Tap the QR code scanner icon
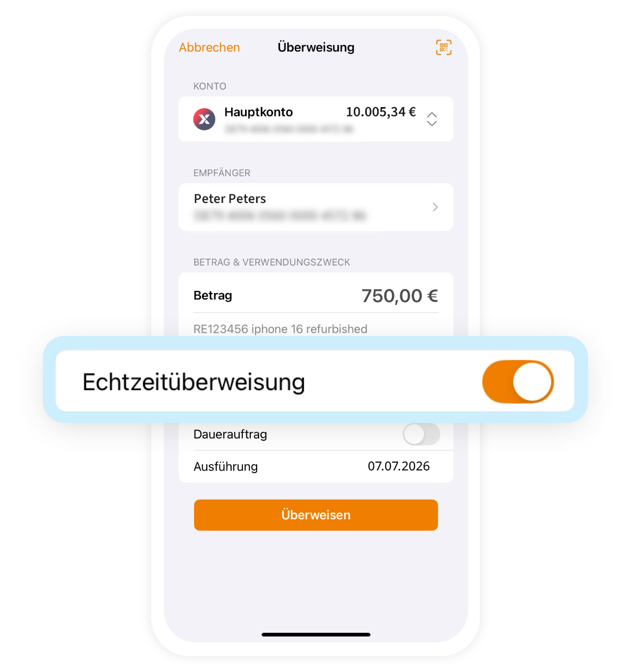 coord(444,47)
